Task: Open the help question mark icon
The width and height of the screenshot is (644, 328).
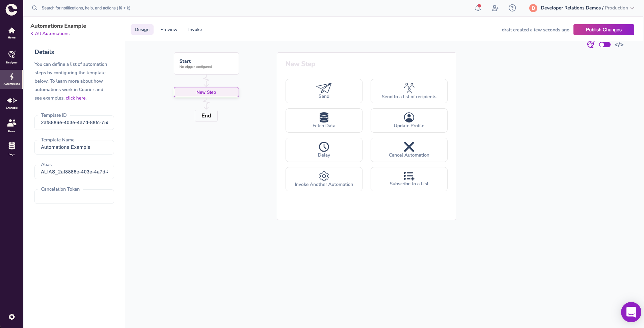Action: pyautogui.click(x=512, y=8)
